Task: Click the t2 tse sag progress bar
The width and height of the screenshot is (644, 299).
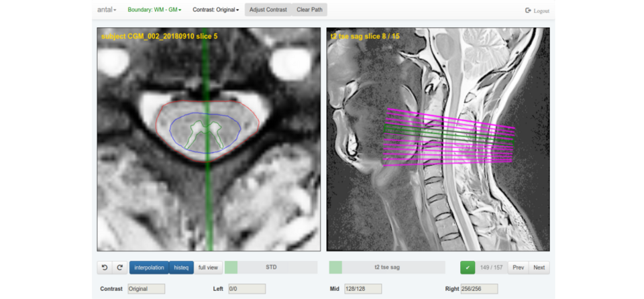Action: pos(387,267)
